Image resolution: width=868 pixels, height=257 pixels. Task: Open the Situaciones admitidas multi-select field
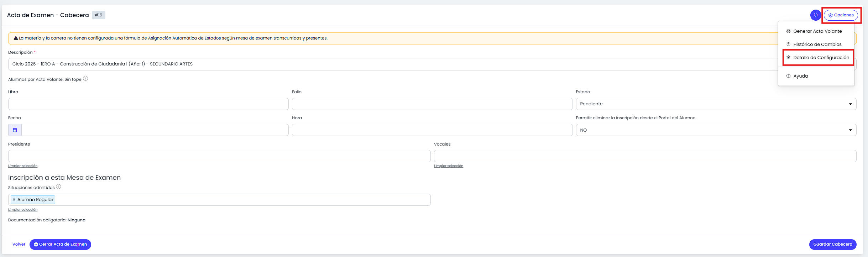[x=219, y=200]
